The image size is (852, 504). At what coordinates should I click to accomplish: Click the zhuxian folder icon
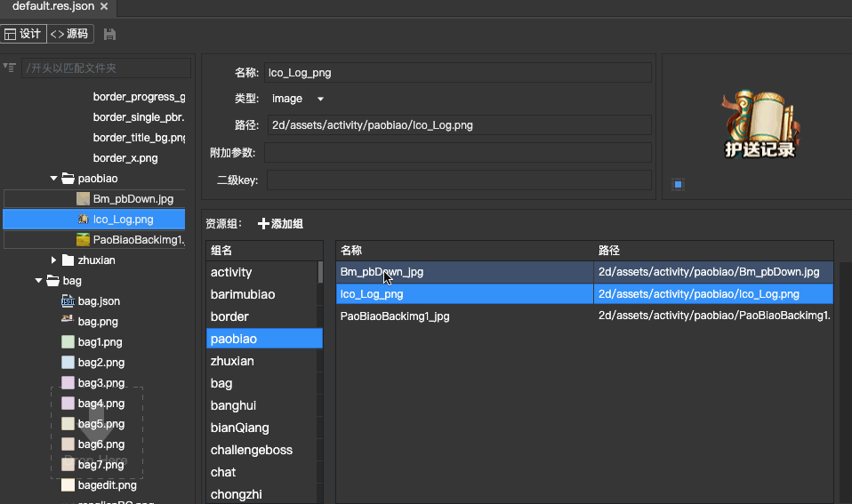(x=68, y=260)
